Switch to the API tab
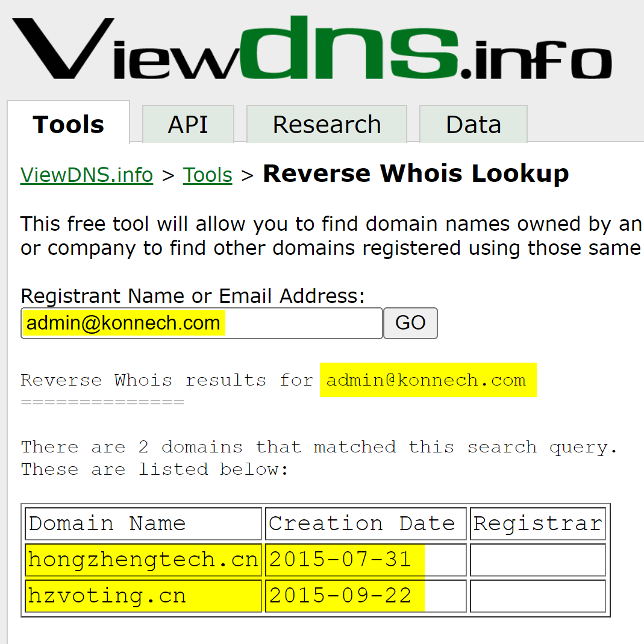The height and width of the screenshot is (644, 644). 188,124
